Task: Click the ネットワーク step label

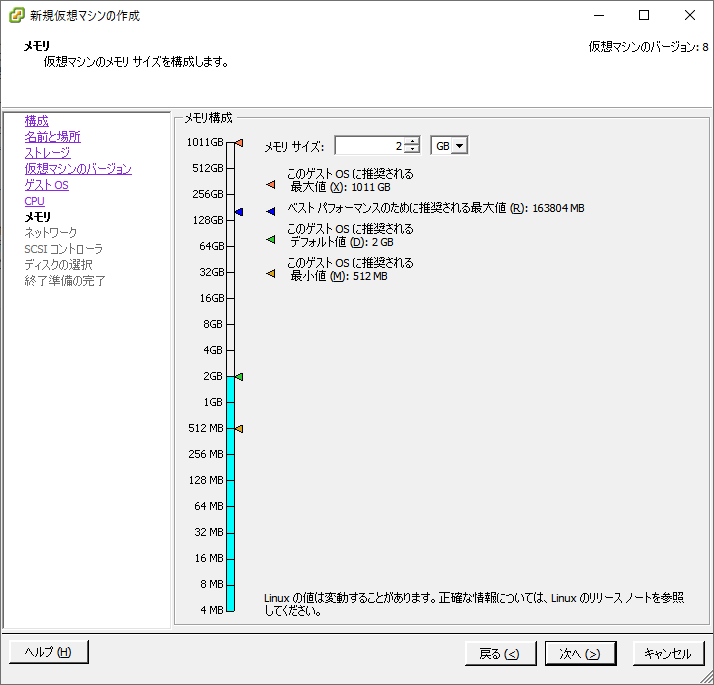Action: pyautogui.click(x=51, y=233)
